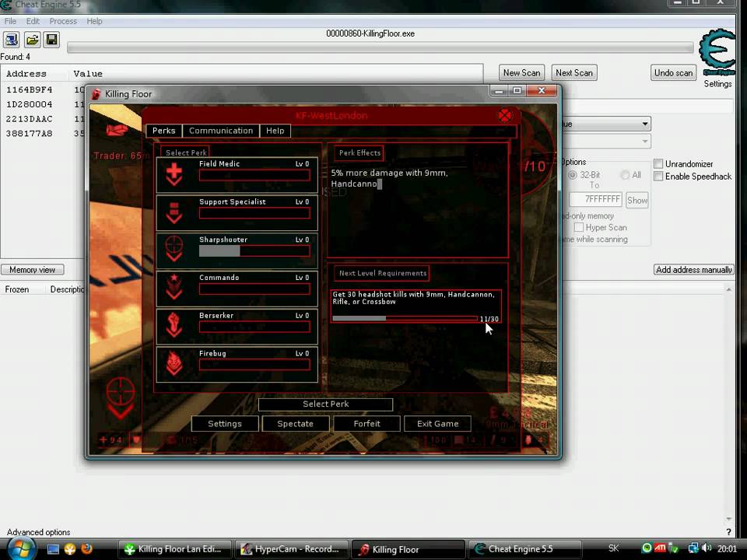This screenshot has width=747, height=560.
Task: Open the Edit menu
Action: (x=33, y=21)
